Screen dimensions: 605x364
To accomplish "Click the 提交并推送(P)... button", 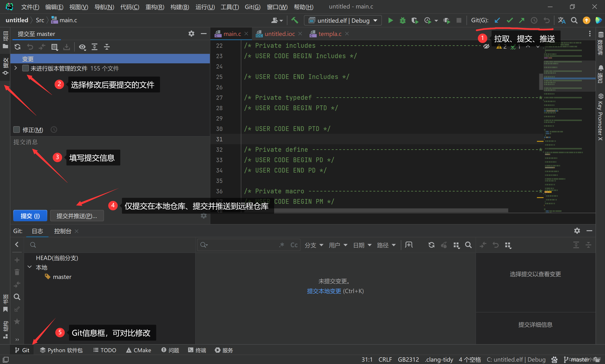I will click(x=77, y=216).
